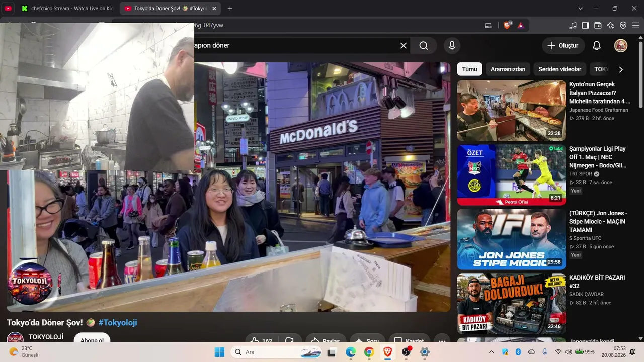
Task: Click the Bluetooth tray icon
Action: 518,352
